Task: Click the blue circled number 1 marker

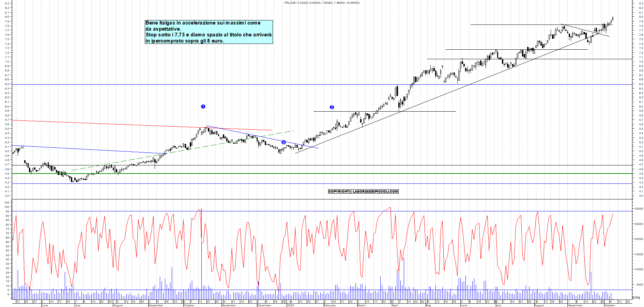Action: [x=203, y=107]
